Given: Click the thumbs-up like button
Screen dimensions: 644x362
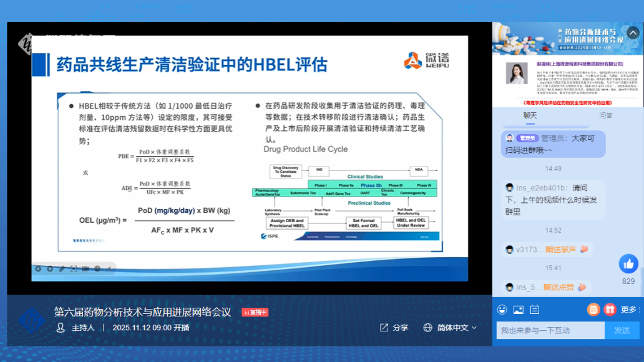Looking at the screenshot, I should [x=628, y=263].
